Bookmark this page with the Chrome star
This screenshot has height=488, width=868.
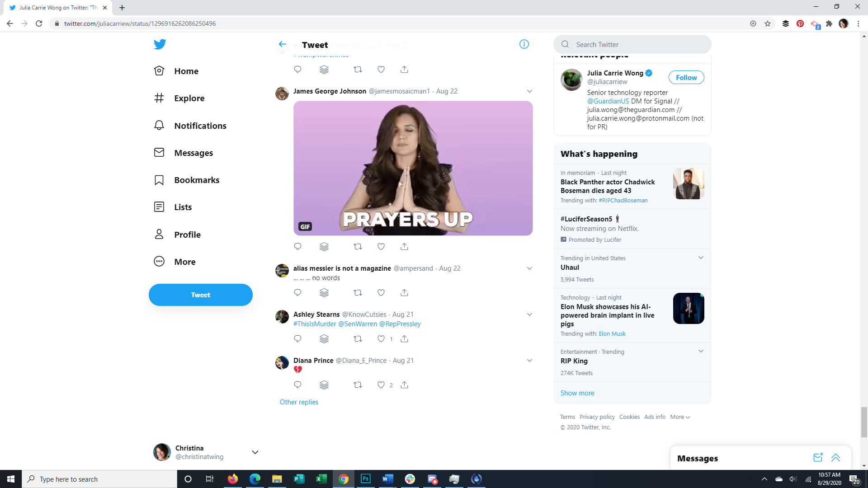click(x=768, y=23)
